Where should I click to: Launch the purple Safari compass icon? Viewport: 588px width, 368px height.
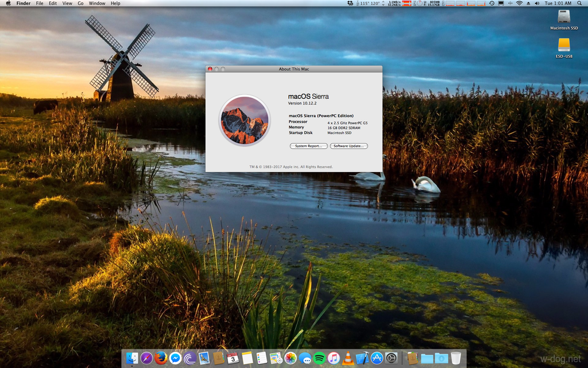pos(146,358)
